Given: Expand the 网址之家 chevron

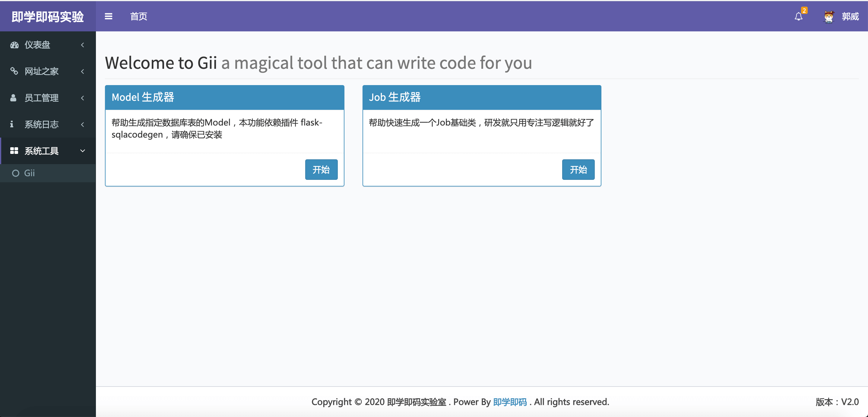Looking at the screenshot, I should [83, 71].
